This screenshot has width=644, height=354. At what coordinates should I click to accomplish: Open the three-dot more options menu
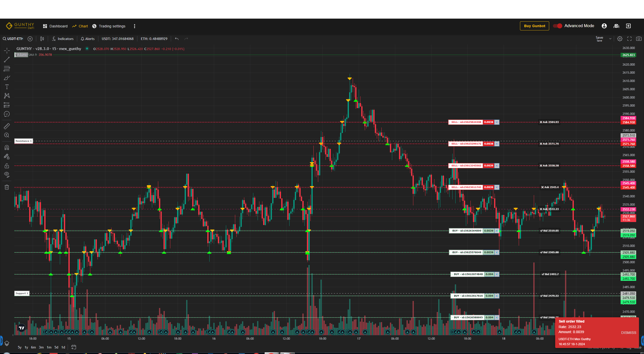pos(135,26)
